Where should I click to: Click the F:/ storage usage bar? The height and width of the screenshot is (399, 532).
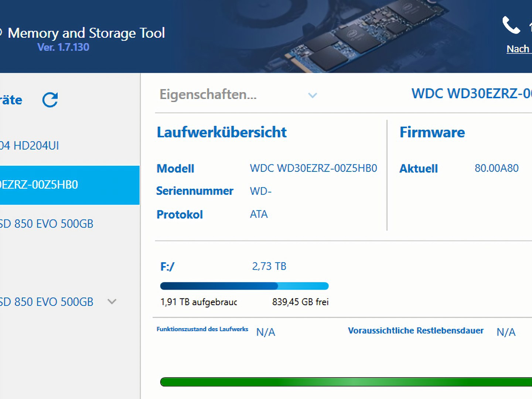[244, 286]
